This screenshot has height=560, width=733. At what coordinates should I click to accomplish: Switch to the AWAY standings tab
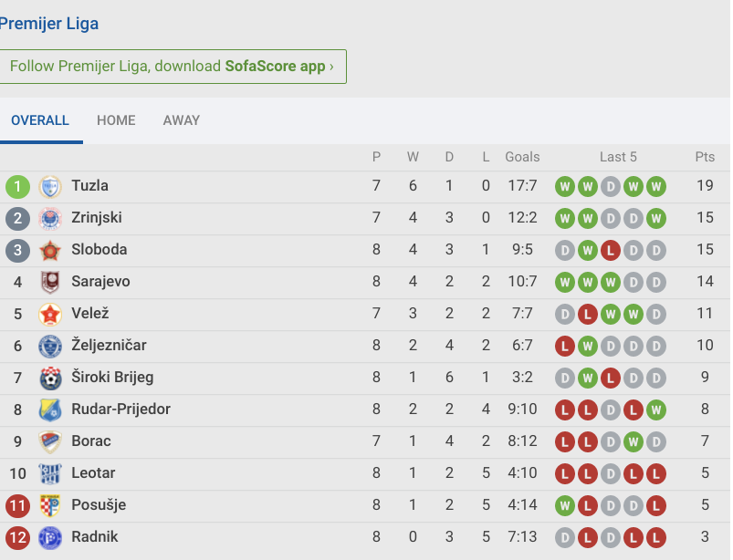pos(182,120)
